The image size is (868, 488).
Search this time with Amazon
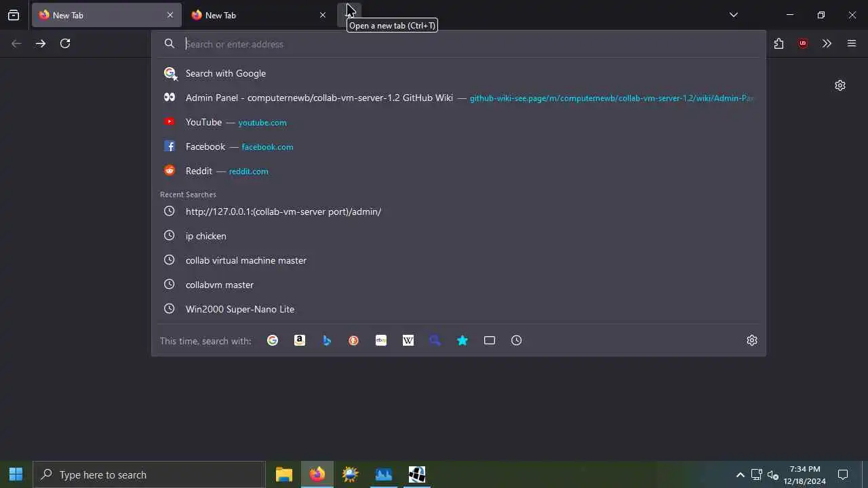click(x=300, y=340)
